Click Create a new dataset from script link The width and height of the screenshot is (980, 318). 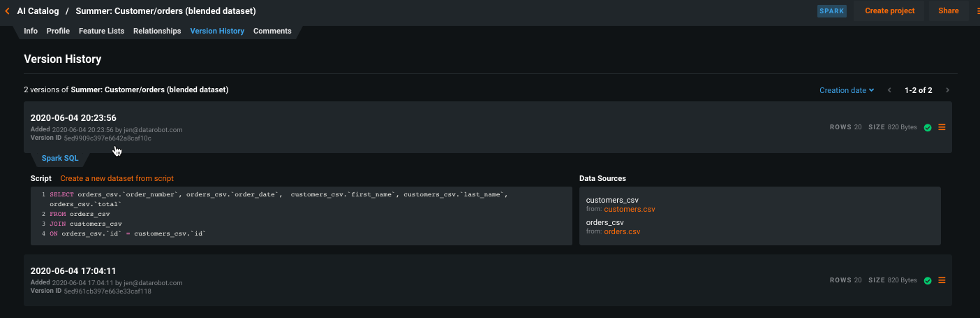pyautogui.click(x=117, y=179)
